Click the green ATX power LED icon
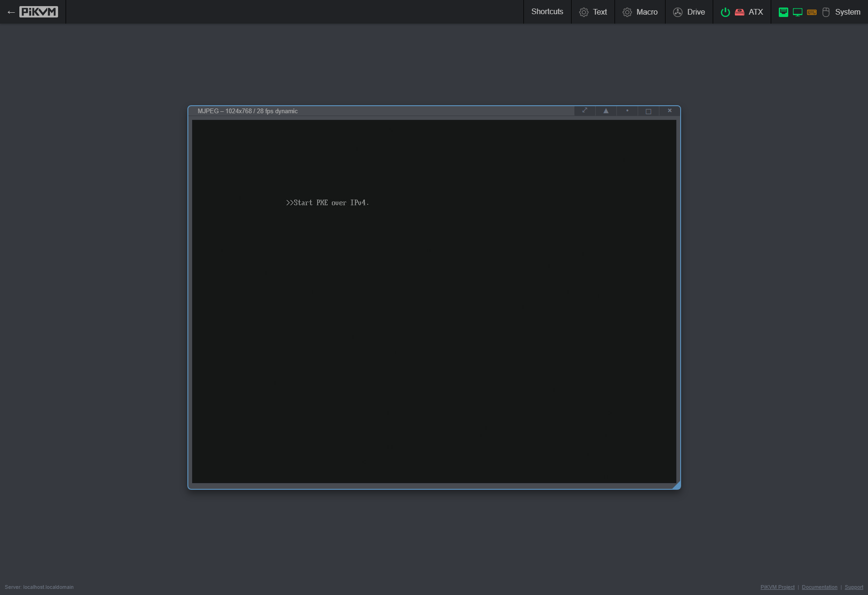The height and width of the screenshot is (595, 868). click(725, 12)
